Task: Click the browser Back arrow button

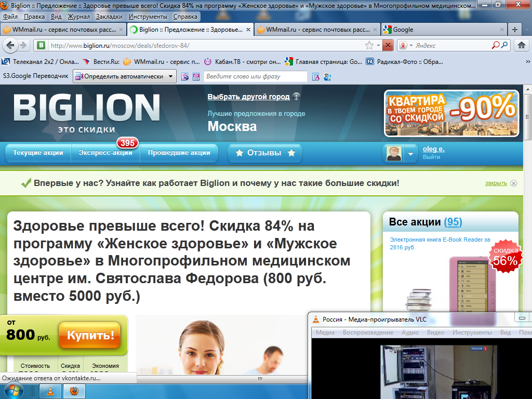Action: coord(10,45)
